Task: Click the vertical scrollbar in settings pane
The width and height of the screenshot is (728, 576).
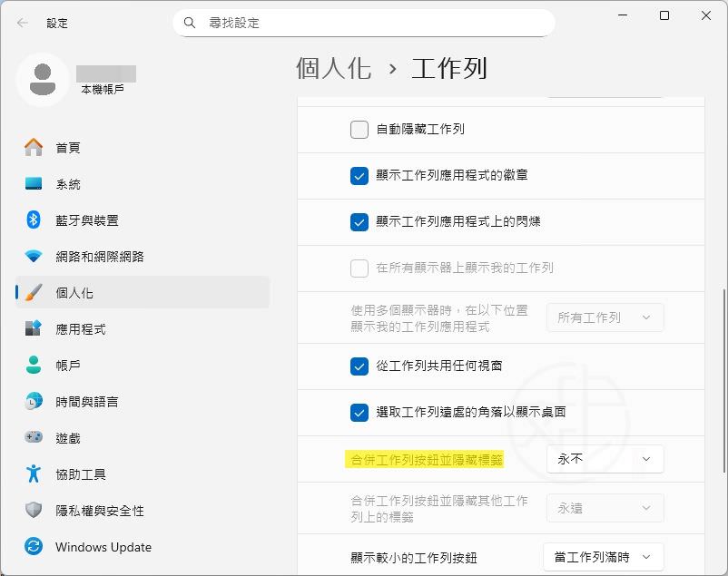Action: tap(723, 381)
